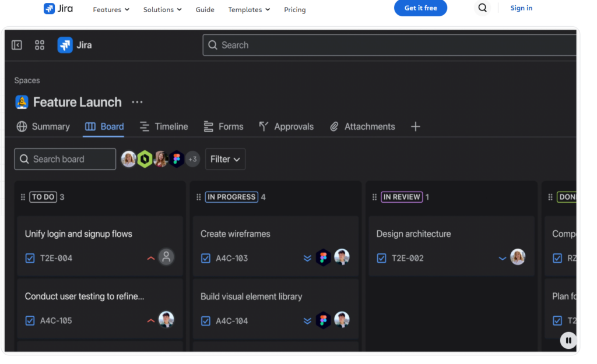Pause the animation with pause button
The height and width of the screenshot is (364, 597).
(568, 341)
